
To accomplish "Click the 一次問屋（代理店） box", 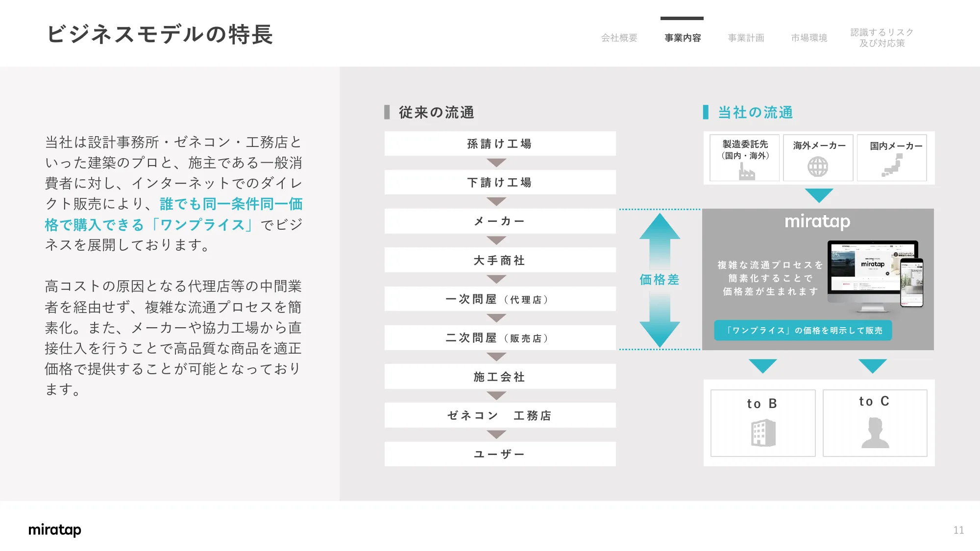I will (x=500, y=299).
